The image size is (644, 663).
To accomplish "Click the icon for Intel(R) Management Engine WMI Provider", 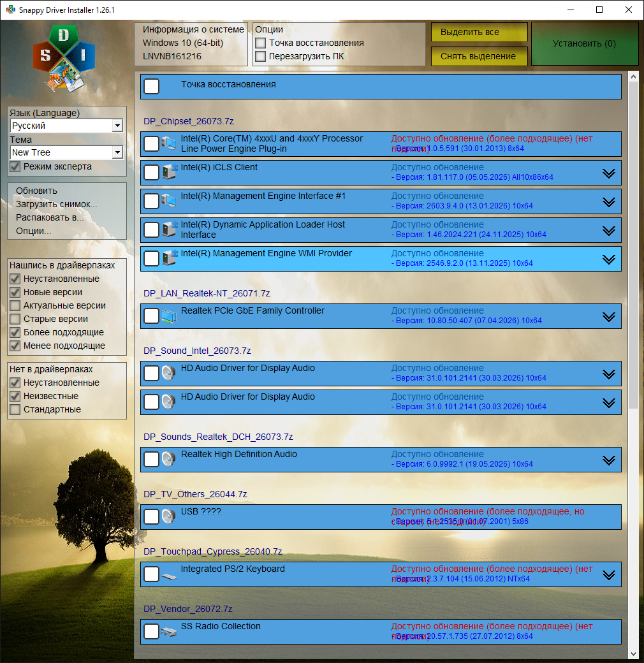I will coord(169,258).
